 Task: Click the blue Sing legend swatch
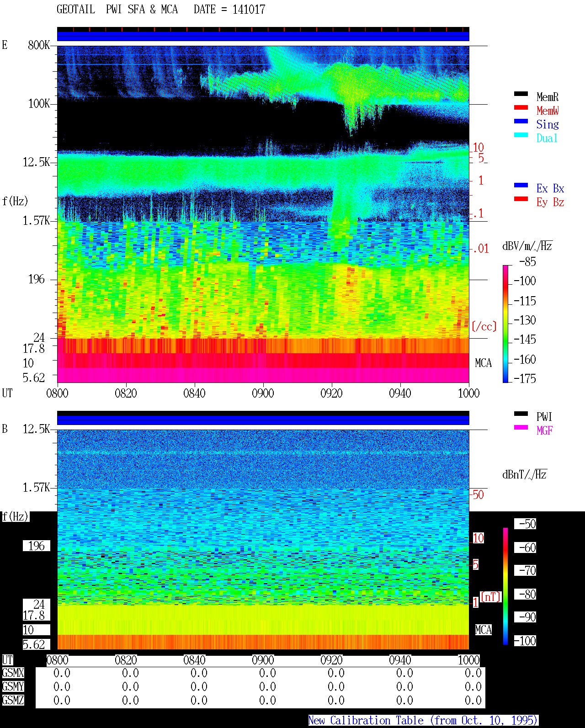pos(521,121)
